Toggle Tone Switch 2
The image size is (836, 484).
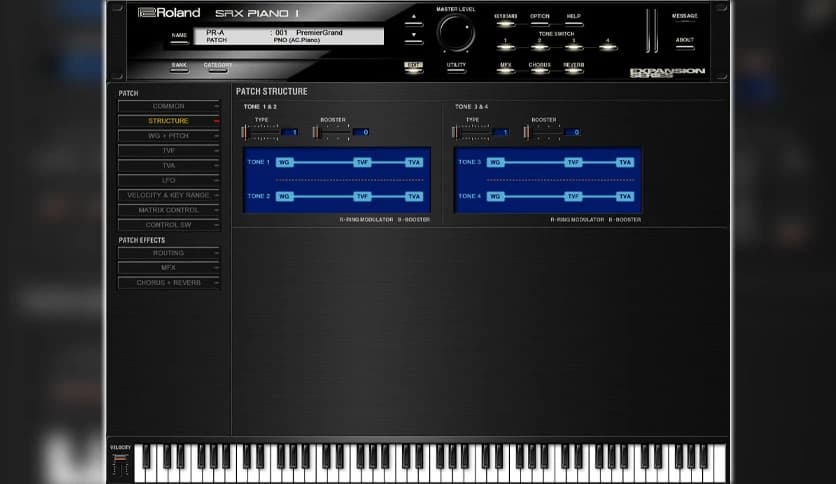540,45
